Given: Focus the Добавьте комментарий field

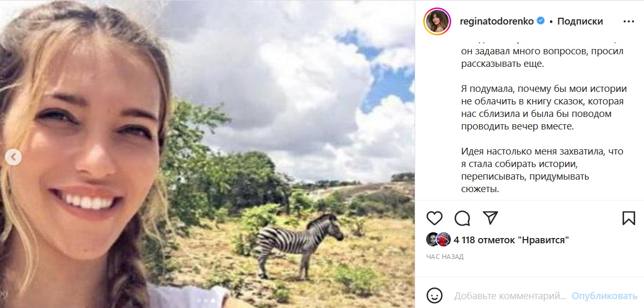Looking at the screenshot, I should [510, 296].
